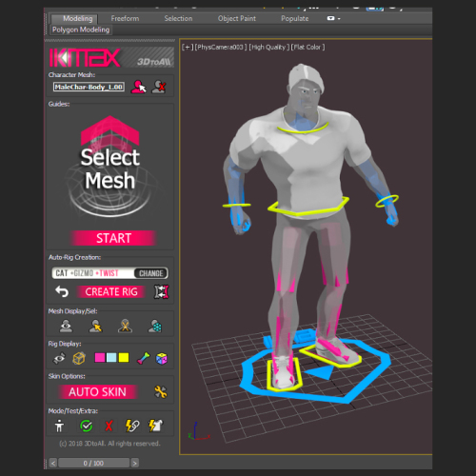
Task: Open the Populate ribbon tab
Action: pyautogui.click(x=295, y=19)
